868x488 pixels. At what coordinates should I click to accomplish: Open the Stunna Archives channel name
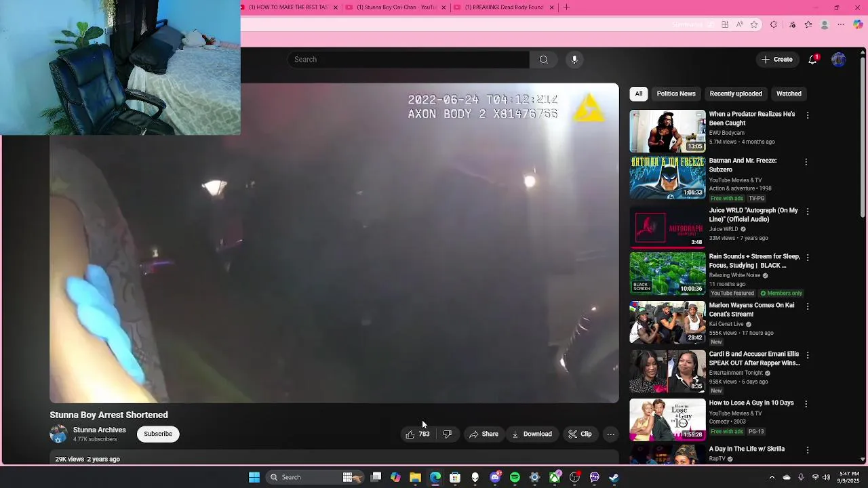coord(100,430)
